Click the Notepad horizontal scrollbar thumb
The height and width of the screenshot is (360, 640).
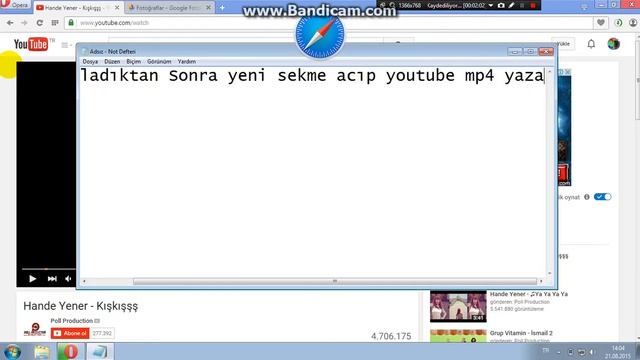pyautogui.click(x=335, y=281)
